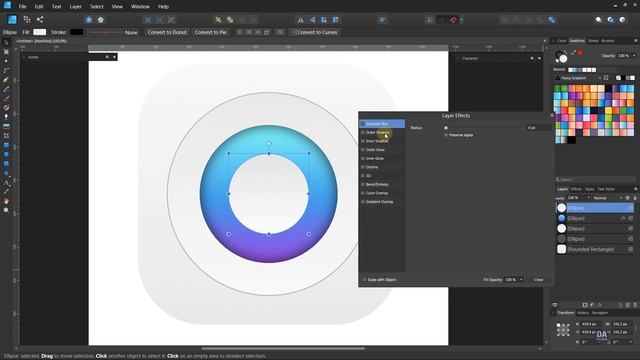Click the Flip Horizontal toolbar icon

pos(300,20)
